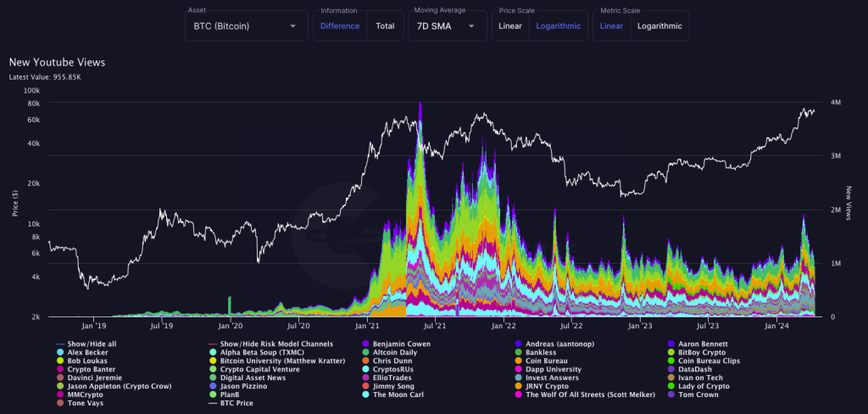Open the Asset dropdown showing BTC (Bitcoin)

click(245, 26)
